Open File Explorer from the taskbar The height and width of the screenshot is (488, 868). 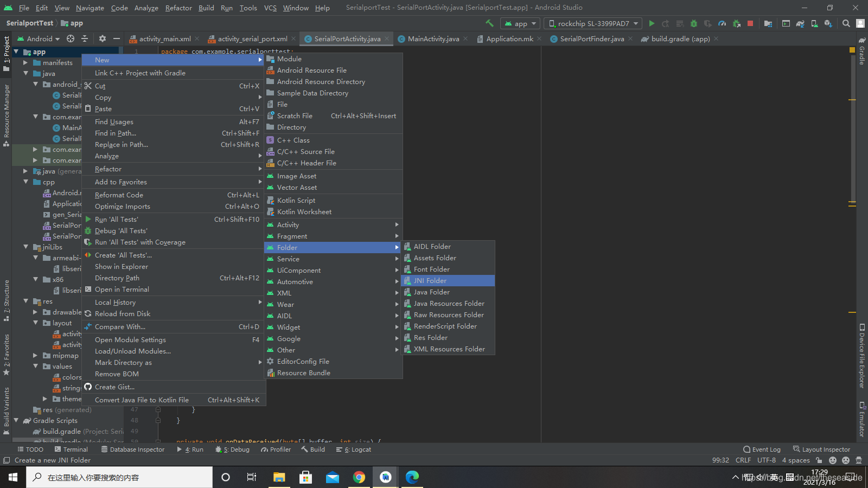[x=279, y=477]
